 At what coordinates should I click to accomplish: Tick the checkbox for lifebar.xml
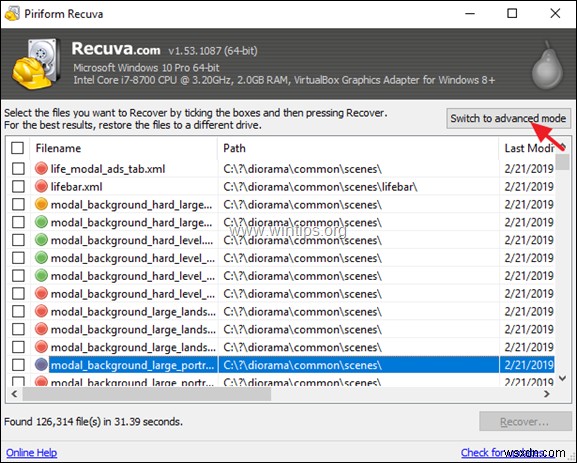click(x=18, y=187)
